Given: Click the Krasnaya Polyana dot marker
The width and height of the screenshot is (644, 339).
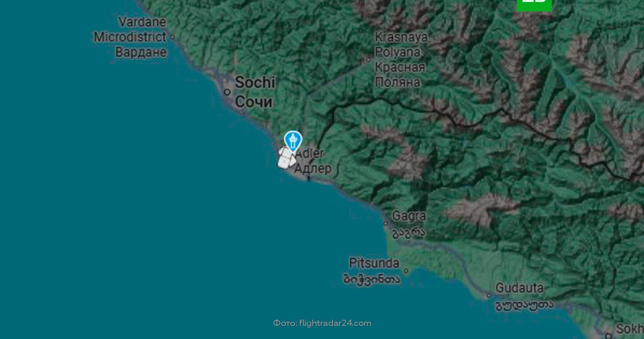Looking at the screenshot, I should (x=368, y=59).
